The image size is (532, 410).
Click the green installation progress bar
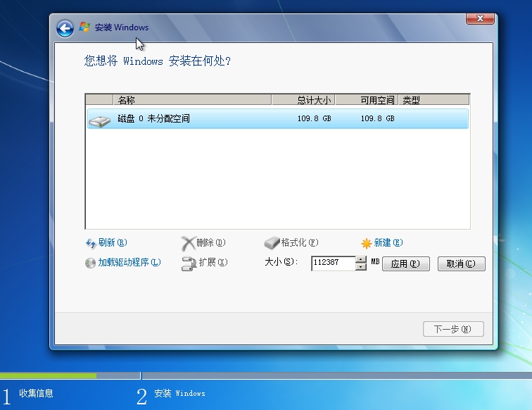48,375
